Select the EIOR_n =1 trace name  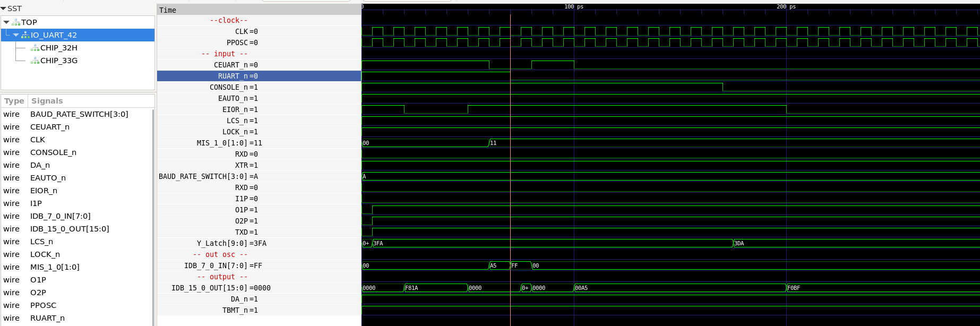pyautogui.click(x=240, y=109)
